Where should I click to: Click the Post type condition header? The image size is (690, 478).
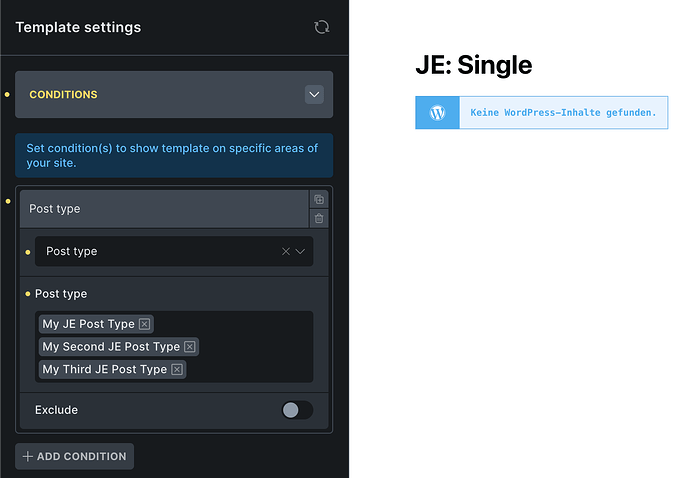(x=160, y=209)
